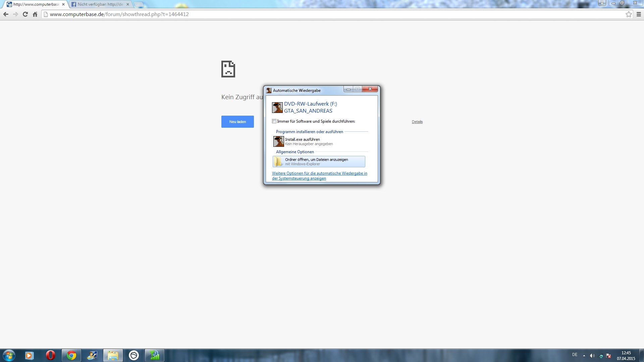Click the Windows Start orb

(9, 355)
